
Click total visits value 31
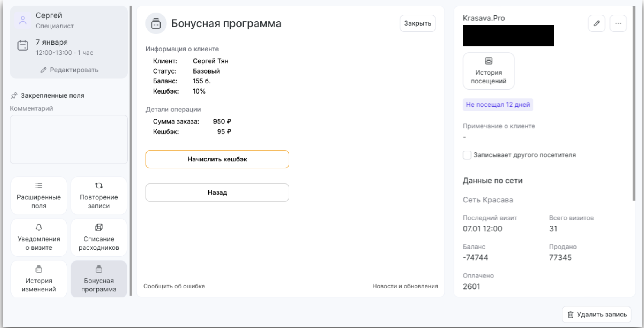[553, 229]
